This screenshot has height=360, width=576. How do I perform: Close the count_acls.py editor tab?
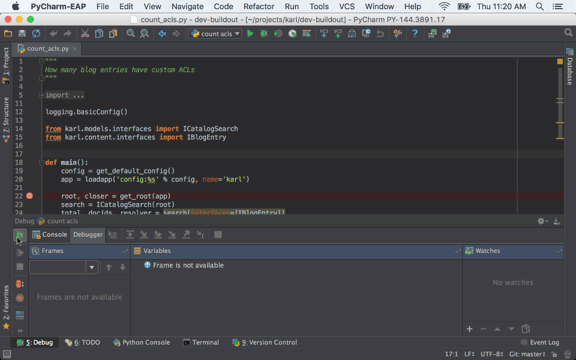pyautogui.click(x=75, y=48)
